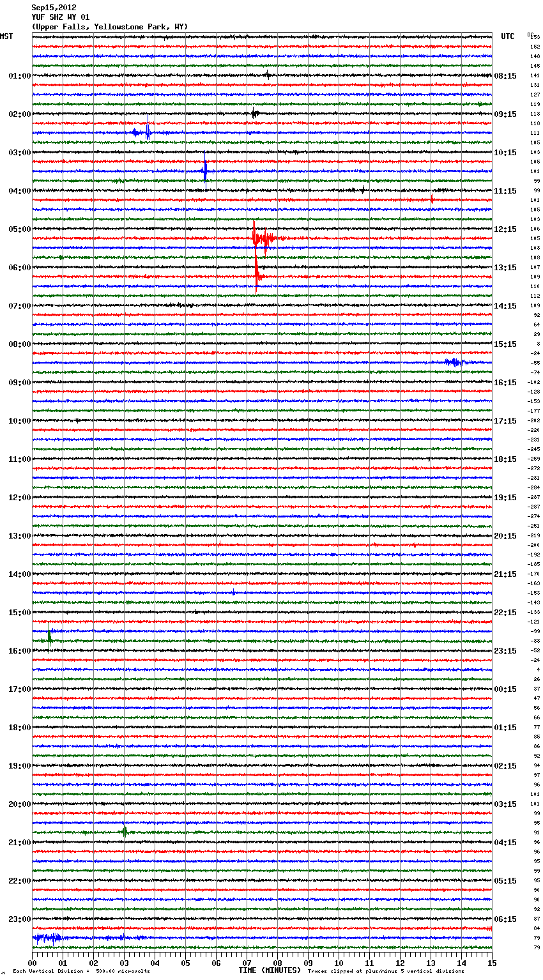The image size is (543, 980).
Task: Select the 23:00 MST hour label
Action: pos(20,919)
